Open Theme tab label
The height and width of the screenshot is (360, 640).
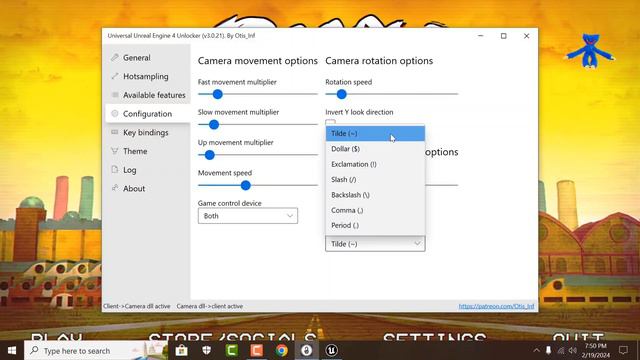(x=135, y=151)
